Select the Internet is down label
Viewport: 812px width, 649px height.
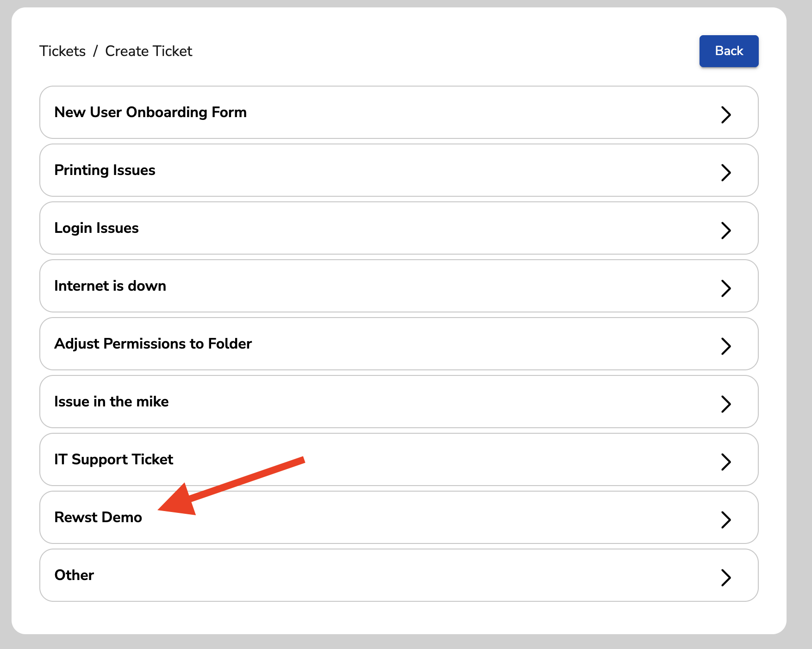point(110,286)
